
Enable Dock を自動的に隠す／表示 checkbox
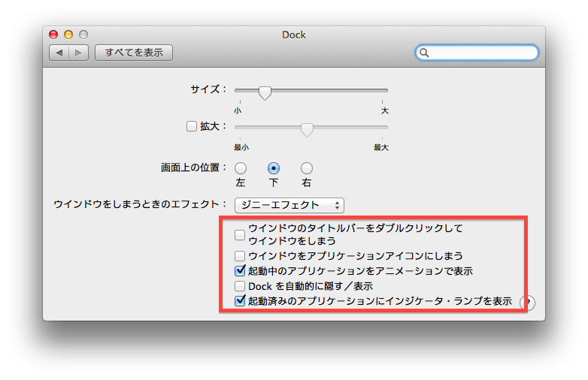240,286
